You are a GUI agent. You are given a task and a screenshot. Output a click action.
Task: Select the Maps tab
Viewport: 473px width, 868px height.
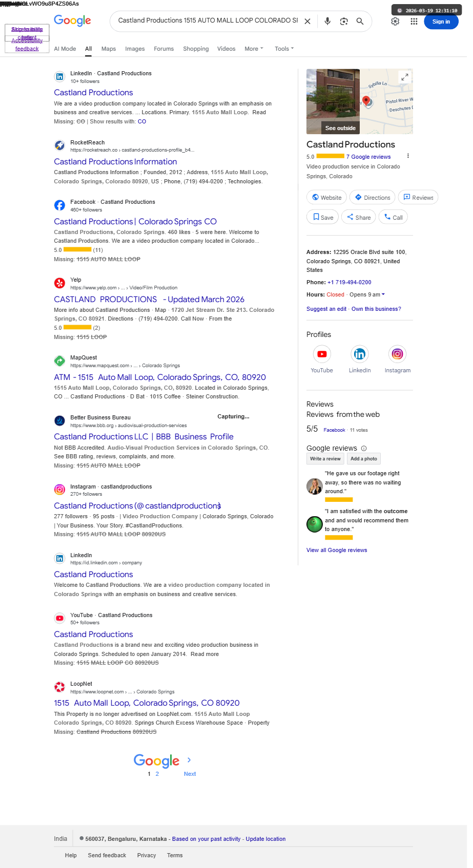pos(109,49)
